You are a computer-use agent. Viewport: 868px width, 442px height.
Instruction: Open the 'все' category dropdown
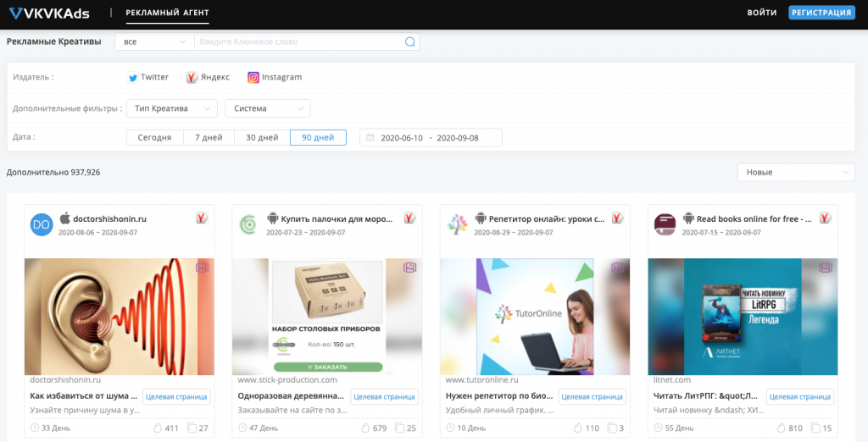click(x=154, y=41)
